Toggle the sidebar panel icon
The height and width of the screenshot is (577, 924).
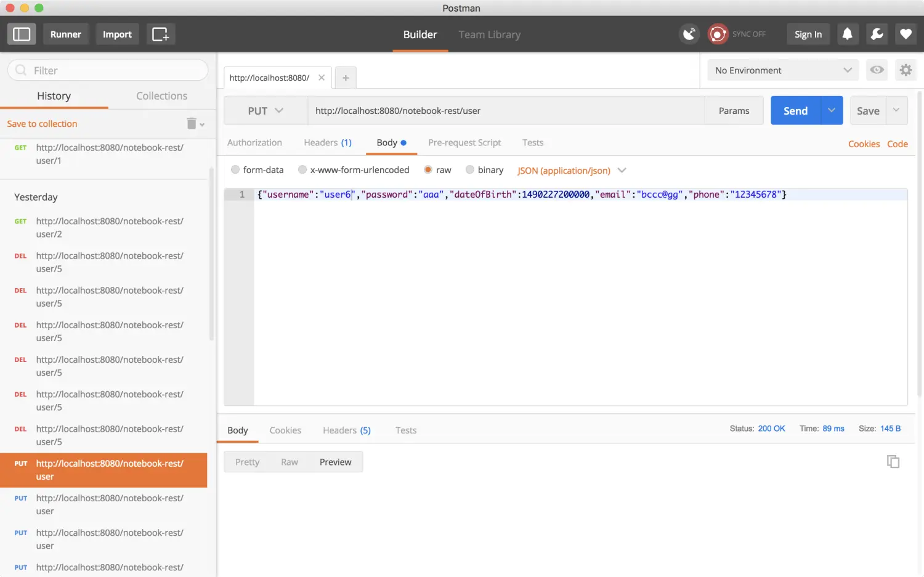tap(22, 34)
